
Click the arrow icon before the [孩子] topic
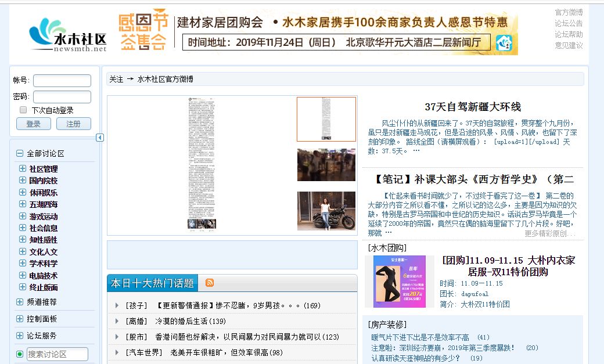[116, 305]
